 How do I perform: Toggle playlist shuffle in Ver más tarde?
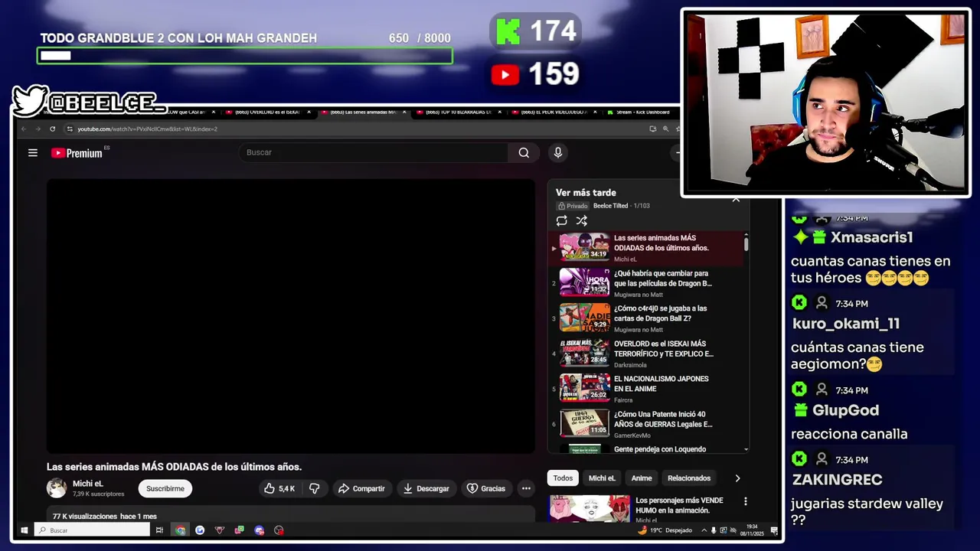coord(582,220)
